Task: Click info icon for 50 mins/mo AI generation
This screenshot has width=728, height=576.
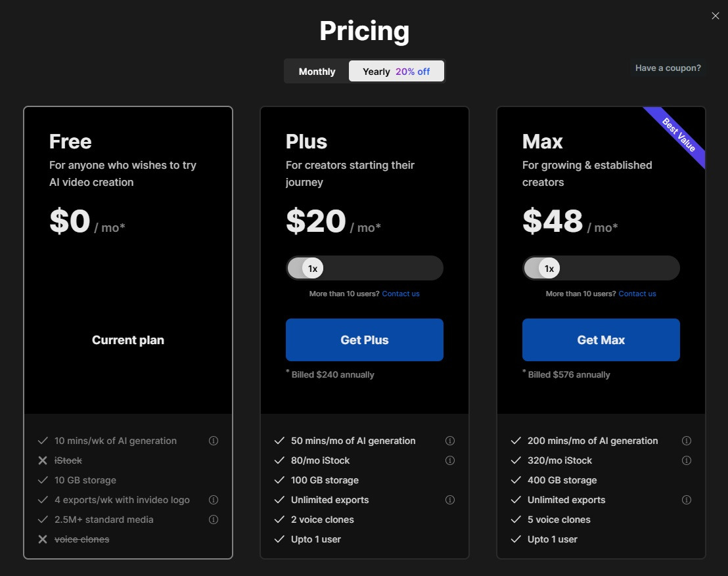Action: click(x=450, y=441)
